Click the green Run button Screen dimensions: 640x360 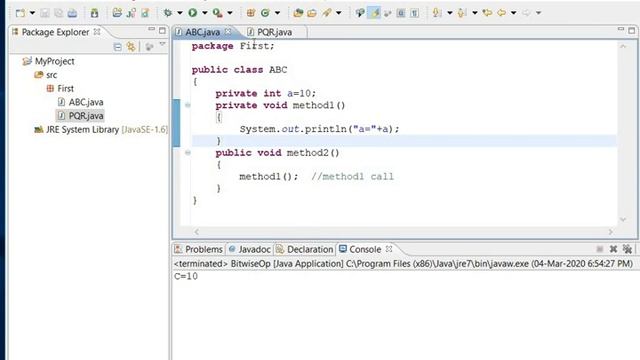(193, 13)
